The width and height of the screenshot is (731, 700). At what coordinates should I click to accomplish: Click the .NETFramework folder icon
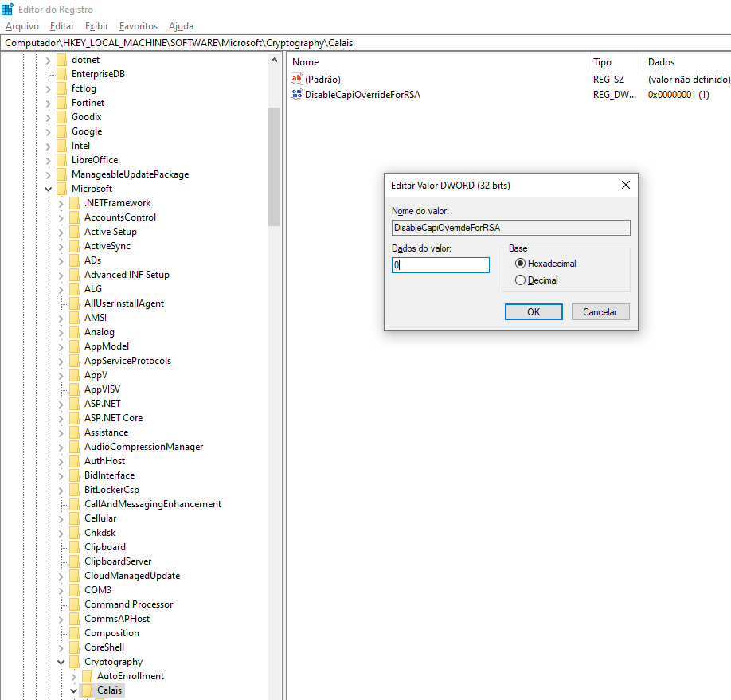74,203
